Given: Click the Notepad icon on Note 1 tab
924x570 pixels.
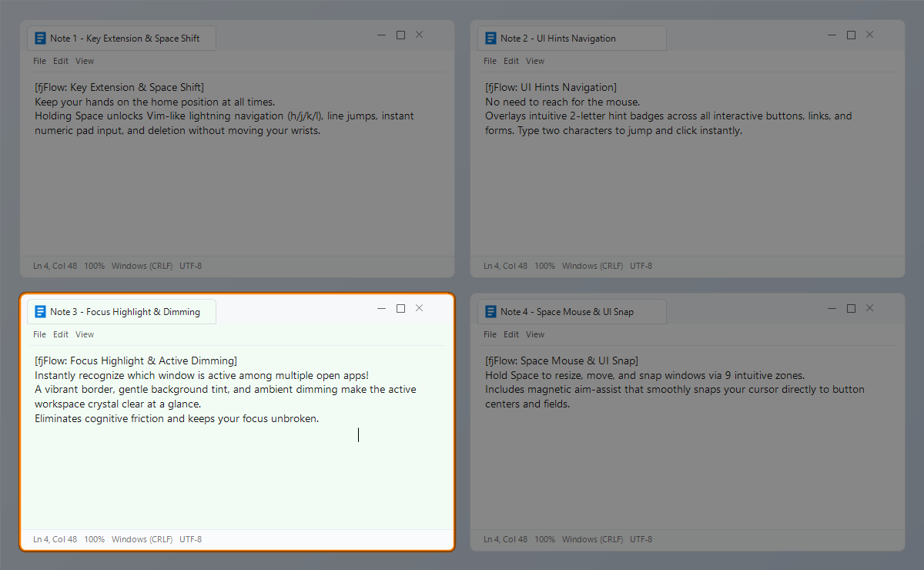Looking at the screenshot, I should (41, 39).
